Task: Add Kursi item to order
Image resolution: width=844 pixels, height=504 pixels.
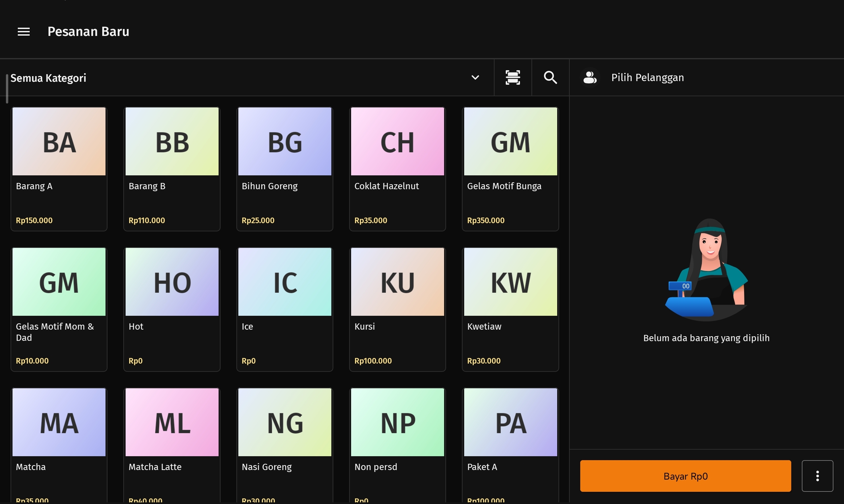Action: 397,309
